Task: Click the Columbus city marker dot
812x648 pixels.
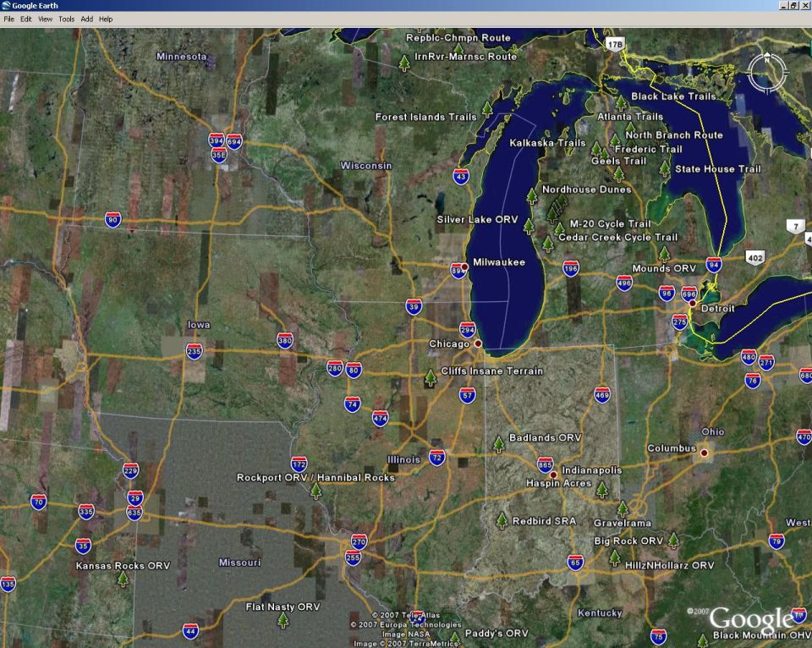Action: tap(704, 453)
